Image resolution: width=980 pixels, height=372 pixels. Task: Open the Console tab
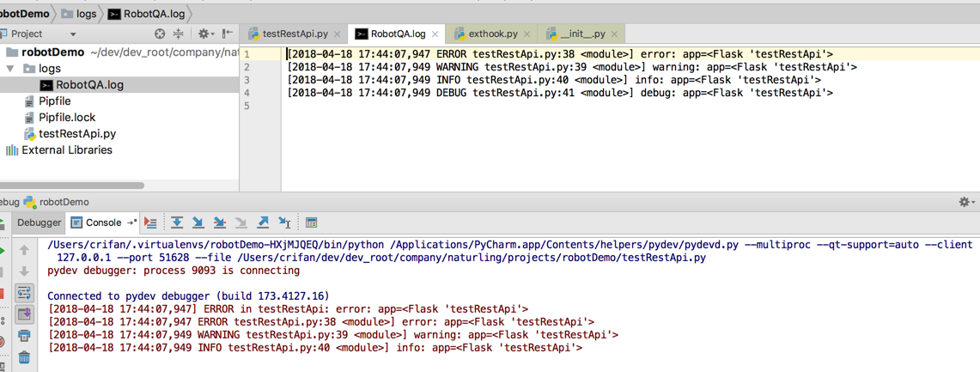(103, 223)
